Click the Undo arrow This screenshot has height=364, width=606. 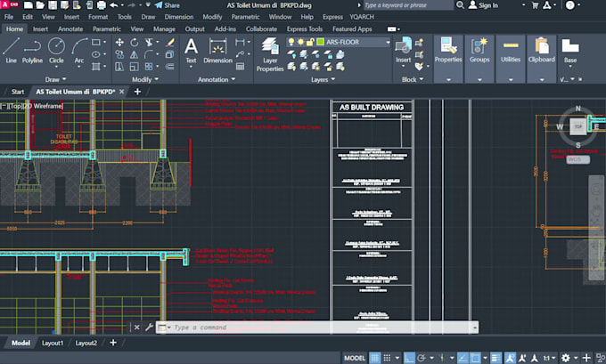[x=114, y=5]
